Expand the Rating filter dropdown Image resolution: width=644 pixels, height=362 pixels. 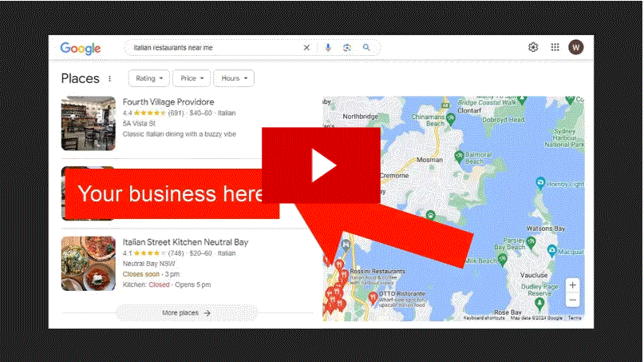tap(148, 78)
